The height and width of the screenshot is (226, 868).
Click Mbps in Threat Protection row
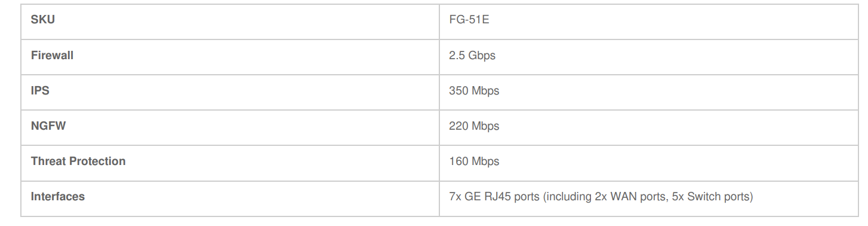[485, 162]
